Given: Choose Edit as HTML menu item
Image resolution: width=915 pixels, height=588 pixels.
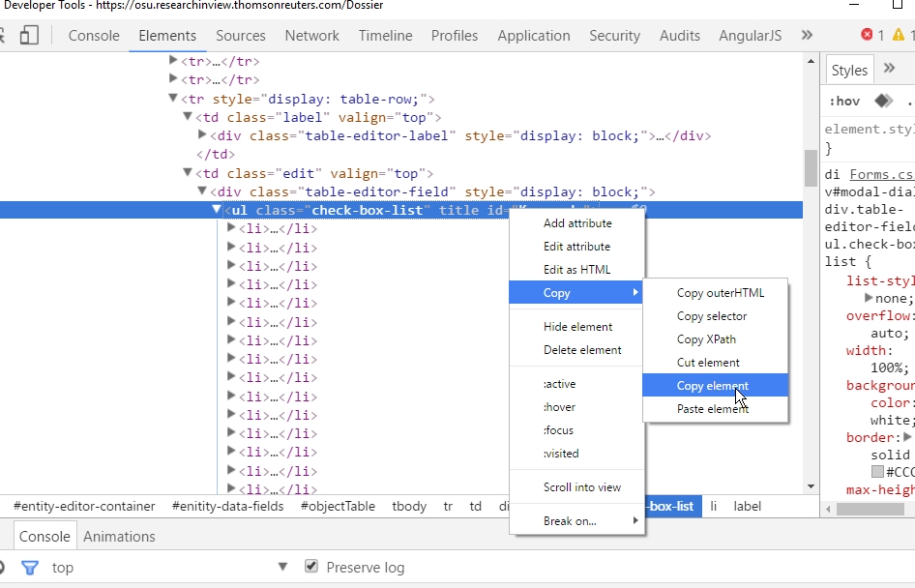Looking at the screenshot, I should (577, 270).
